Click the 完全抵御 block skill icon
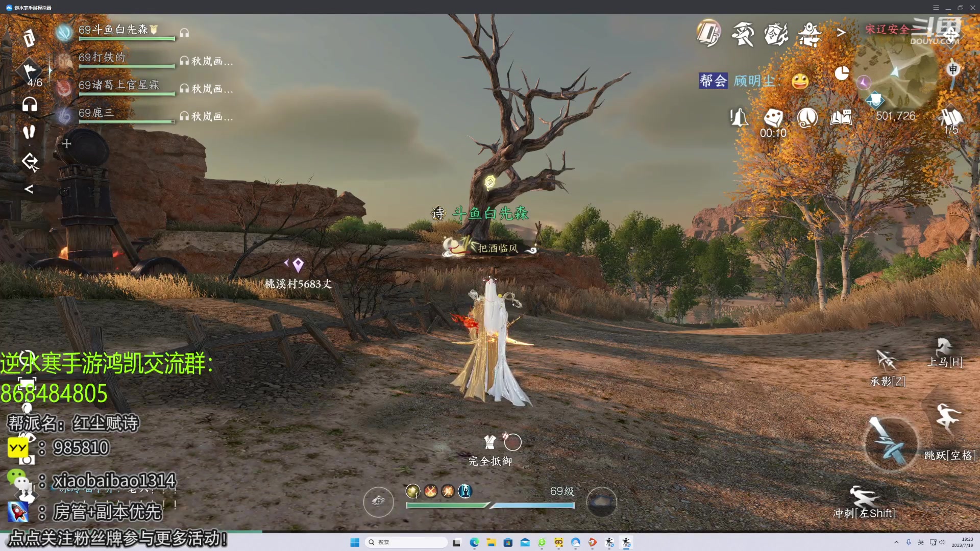980x551 pixels. [x=490, y=442]
